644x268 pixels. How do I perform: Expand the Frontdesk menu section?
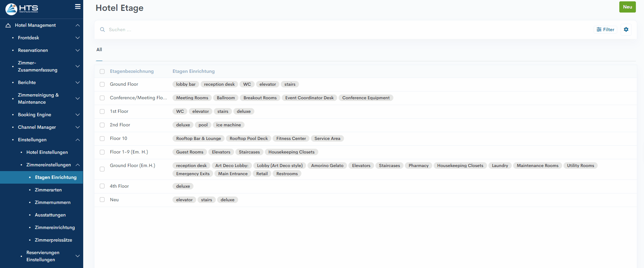[77, 38]
